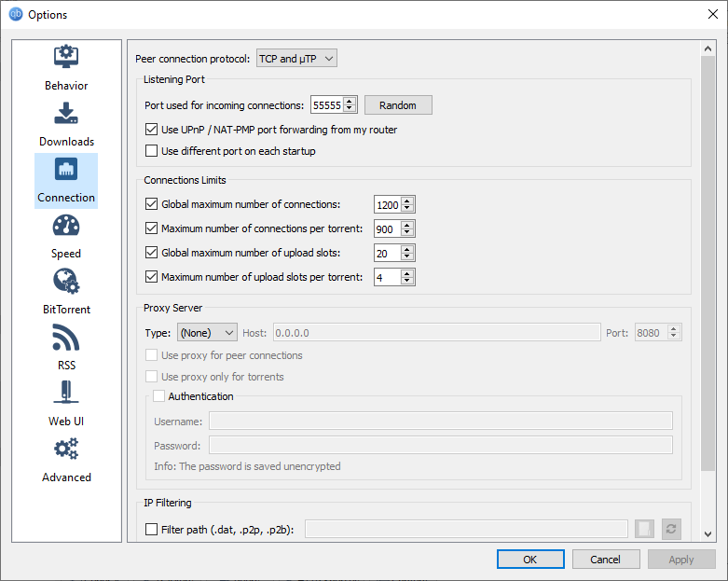728x581 pixels.
Task: Click the scrollbar up arrow
Action: point(707,48)
